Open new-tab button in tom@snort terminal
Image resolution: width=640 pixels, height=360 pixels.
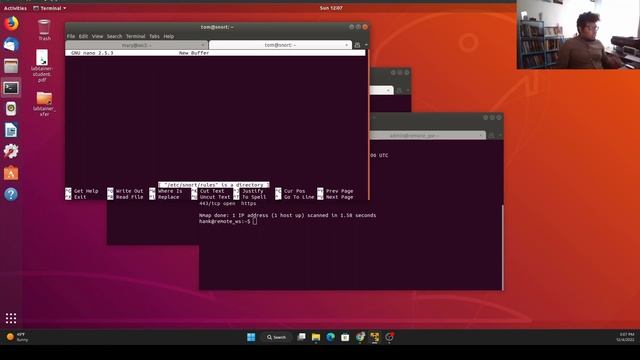[357, 45]
